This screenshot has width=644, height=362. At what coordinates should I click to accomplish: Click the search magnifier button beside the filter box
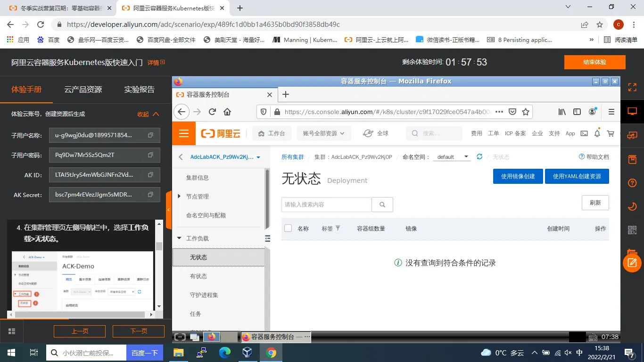(x=382, y=205)
